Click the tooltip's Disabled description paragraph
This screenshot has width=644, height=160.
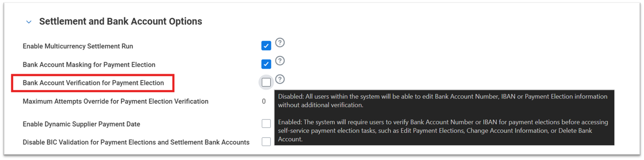pos(443,101)
